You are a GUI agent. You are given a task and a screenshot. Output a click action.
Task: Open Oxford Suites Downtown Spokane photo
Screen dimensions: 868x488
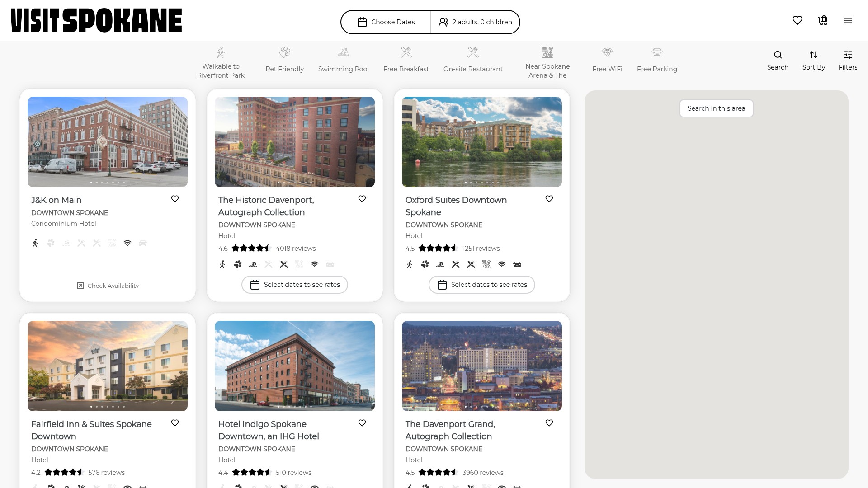coord(482,142)
